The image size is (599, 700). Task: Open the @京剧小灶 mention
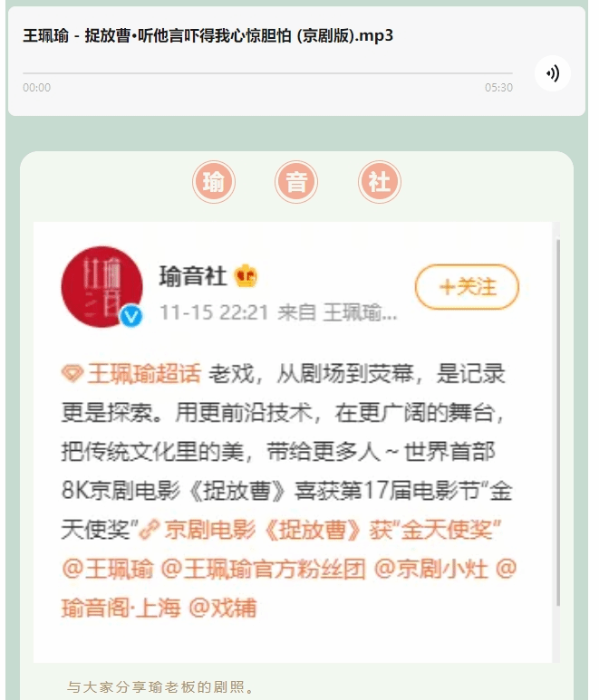(x=430, y=570)
